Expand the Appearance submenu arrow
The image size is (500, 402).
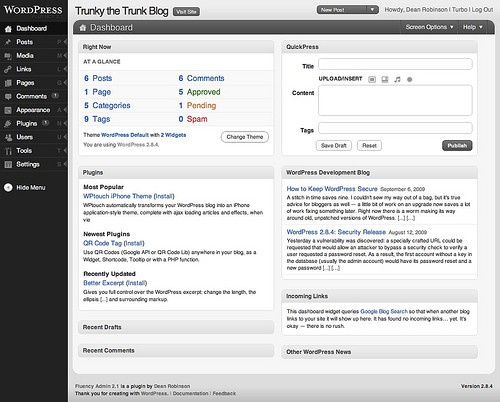tap(65, 110)
